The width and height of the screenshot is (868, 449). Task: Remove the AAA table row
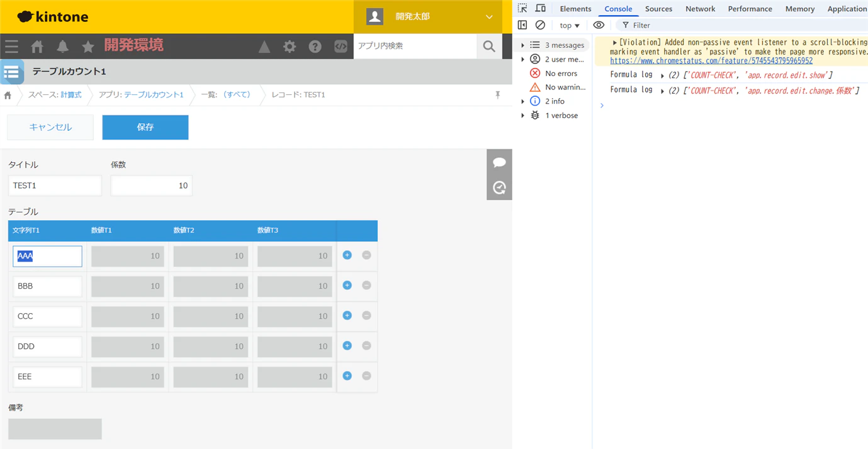[366, 255]
